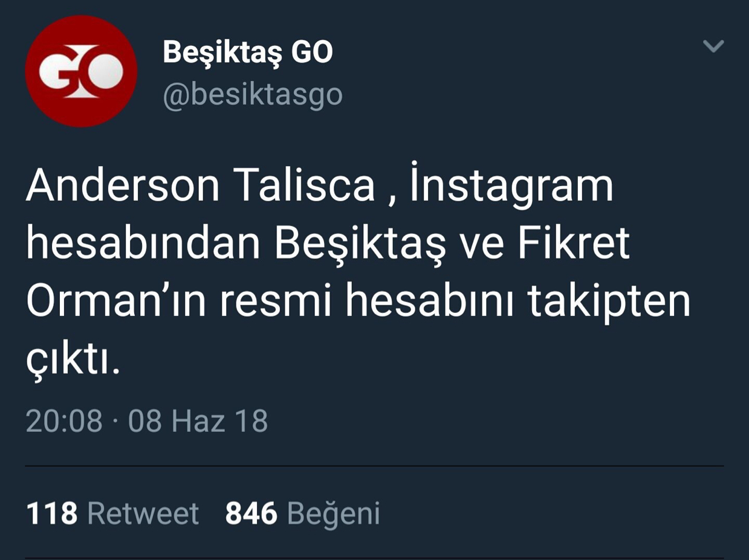View the list of 118 Retweets
This screenshot has height=560, width=749.
tap(112, 513)
